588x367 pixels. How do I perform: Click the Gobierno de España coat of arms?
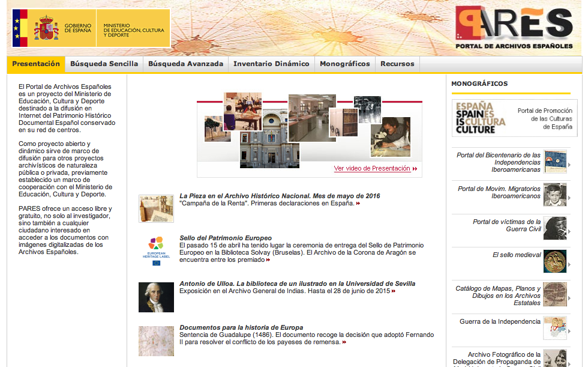[x=46, y=28]
